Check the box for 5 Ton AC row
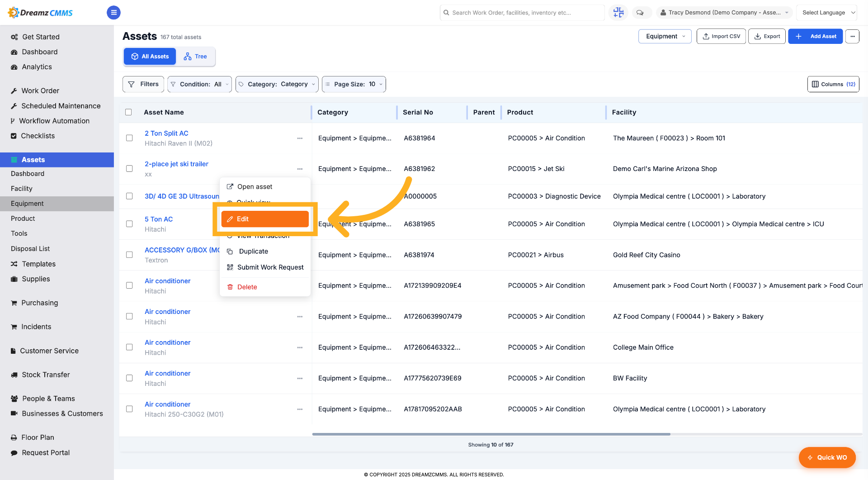 [129, 224]
